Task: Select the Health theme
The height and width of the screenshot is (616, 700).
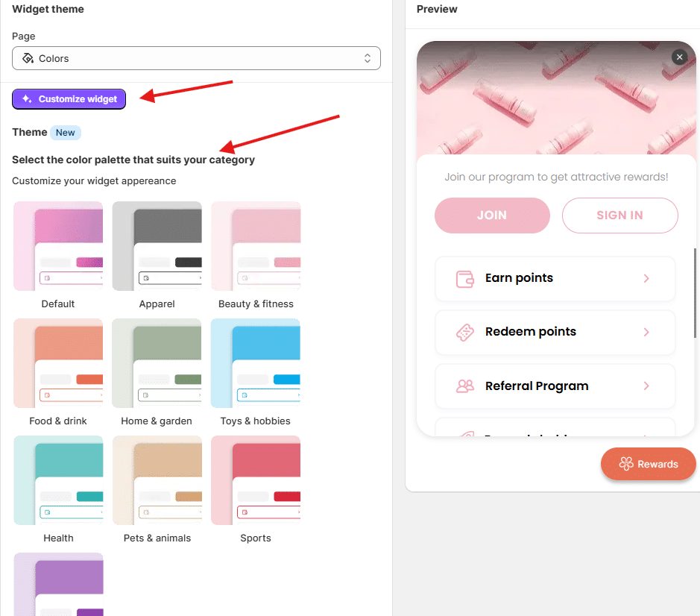Action: click(x=58, y=480)
